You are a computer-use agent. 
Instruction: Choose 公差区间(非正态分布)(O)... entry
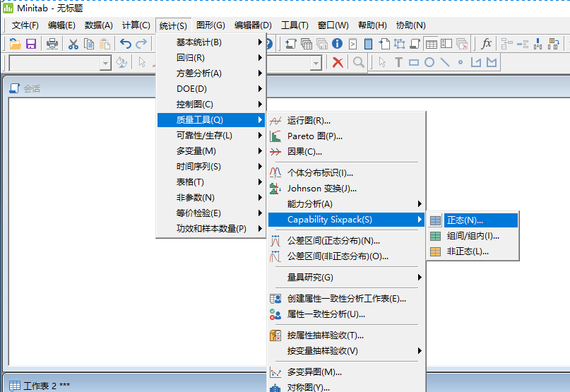pyautogui.click(x=346, y=256)
